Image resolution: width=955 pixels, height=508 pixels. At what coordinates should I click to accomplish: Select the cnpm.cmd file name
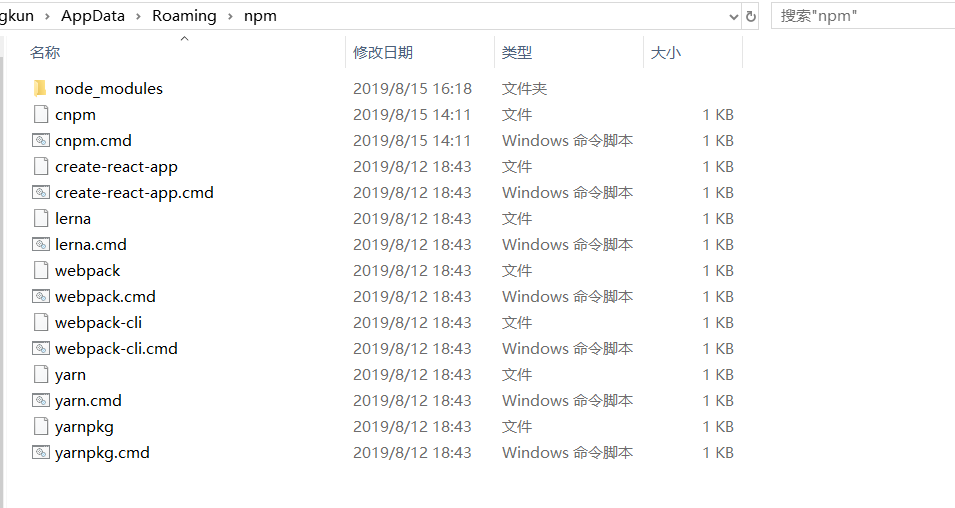pyautogui.click(x=93, y=141)
